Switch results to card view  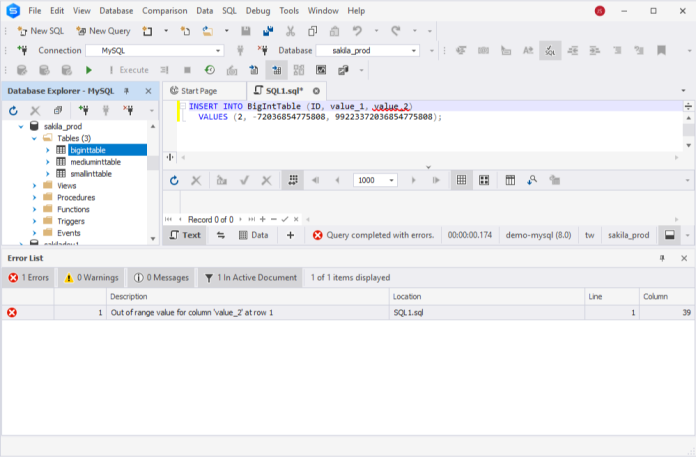point(483,180)
